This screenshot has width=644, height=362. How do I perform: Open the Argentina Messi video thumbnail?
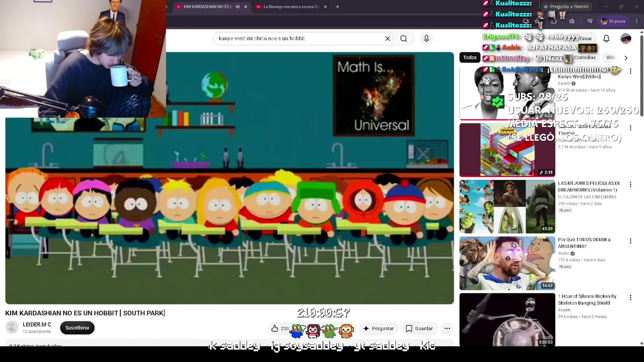coord(507,263)
